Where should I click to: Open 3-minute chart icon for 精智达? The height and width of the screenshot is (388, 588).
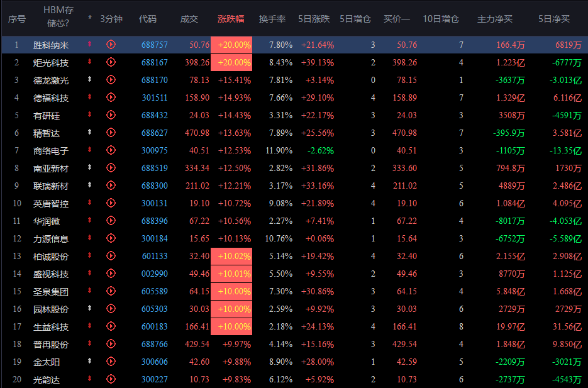(x=111, y=133)
